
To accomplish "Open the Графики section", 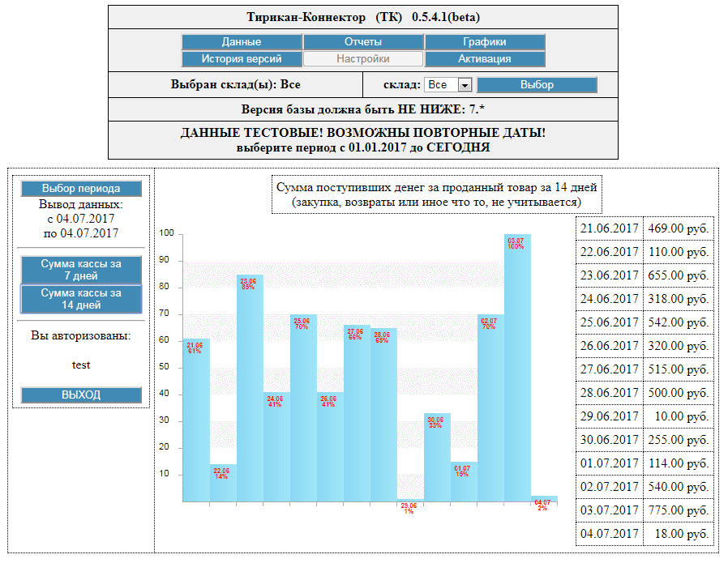I will [485, 42].
